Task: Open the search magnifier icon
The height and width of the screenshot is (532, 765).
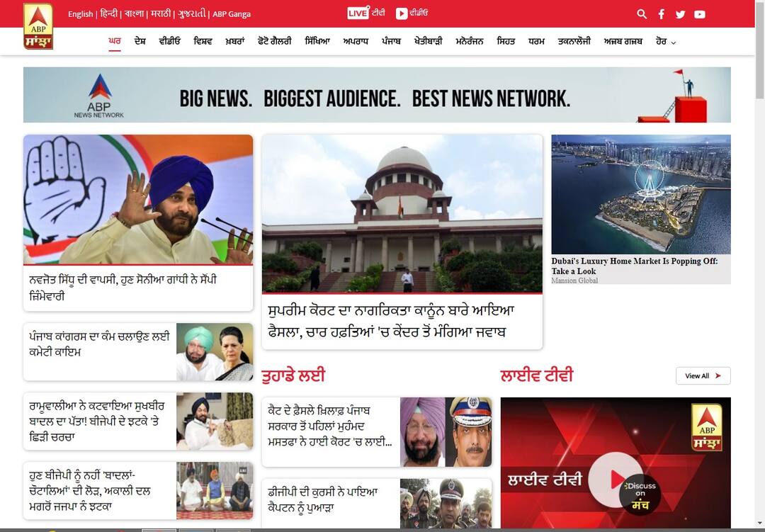Action: point(642,13)
